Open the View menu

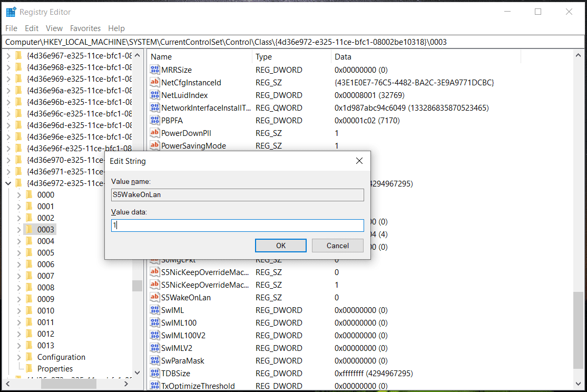point(54,28)
